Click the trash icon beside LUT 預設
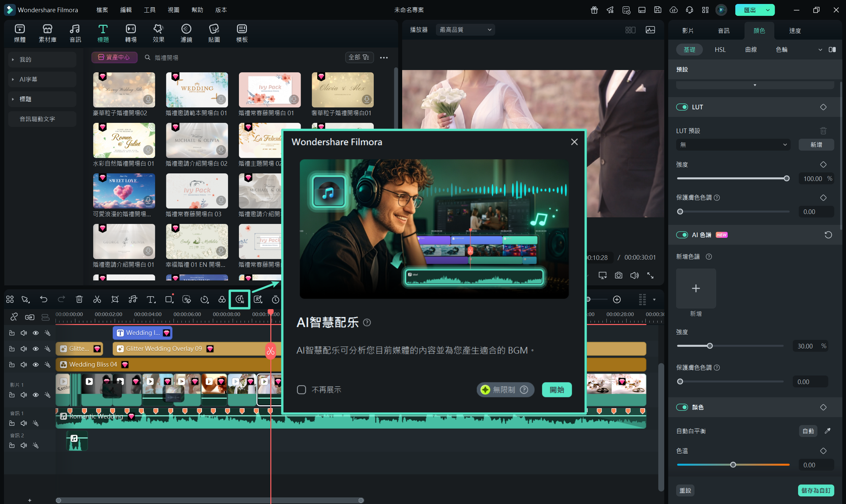The image size is (846, 504). pyautogui.click(x=823, y=131)
